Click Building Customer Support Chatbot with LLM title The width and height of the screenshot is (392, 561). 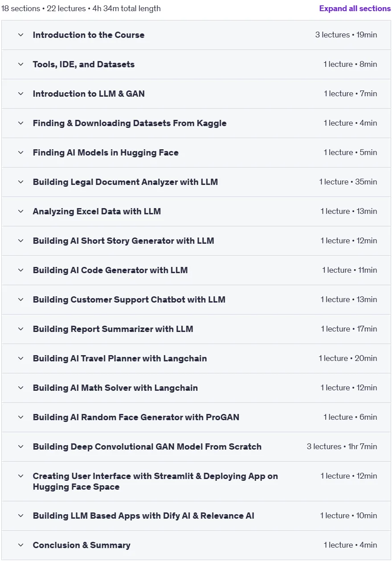click(x=129, y=299)
